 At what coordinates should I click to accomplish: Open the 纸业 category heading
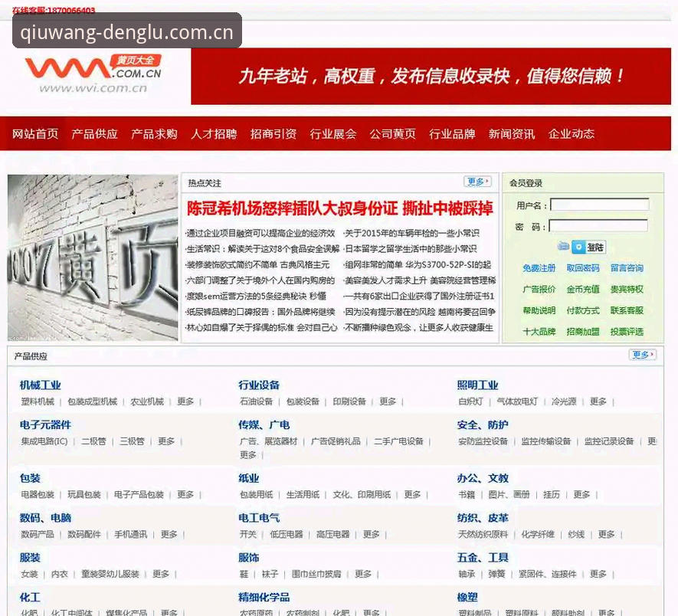click(x=249, y=478)
